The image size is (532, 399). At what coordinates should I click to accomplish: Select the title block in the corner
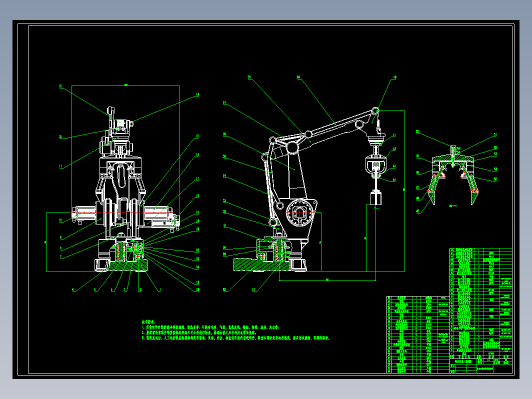[481, 364]
